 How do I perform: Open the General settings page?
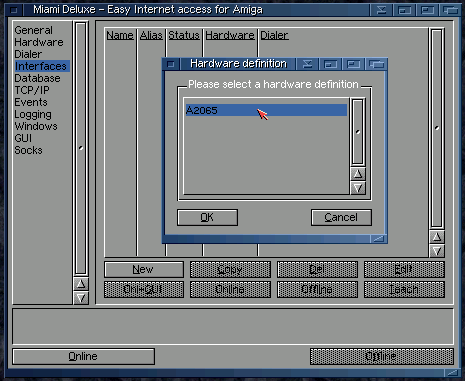coord(33,30)
